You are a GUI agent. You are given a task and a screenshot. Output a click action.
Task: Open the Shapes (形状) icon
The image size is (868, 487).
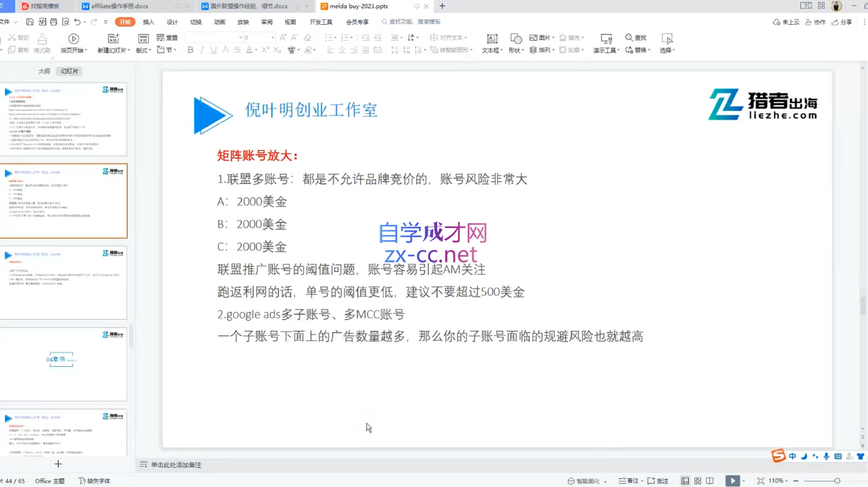pyautogui.click(x=515, y=39)
